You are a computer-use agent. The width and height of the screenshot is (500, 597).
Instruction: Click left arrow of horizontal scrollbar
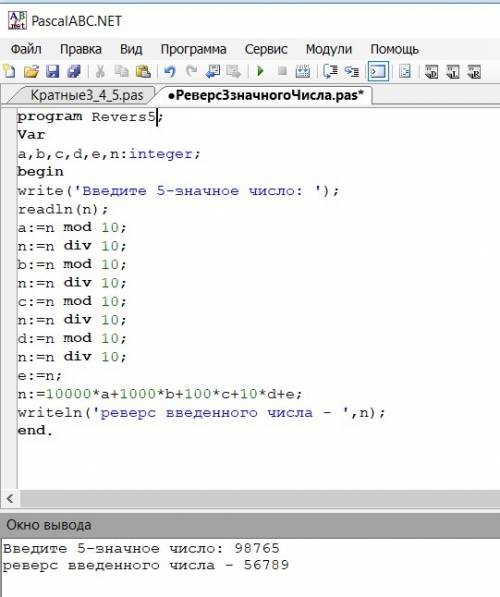pos(10,498)
